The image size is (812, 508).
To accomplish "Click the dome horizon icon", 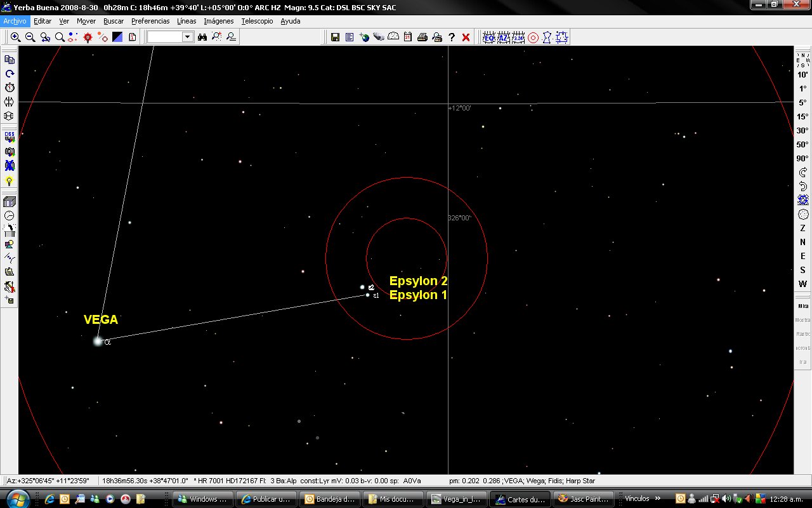I will (393, 37).
